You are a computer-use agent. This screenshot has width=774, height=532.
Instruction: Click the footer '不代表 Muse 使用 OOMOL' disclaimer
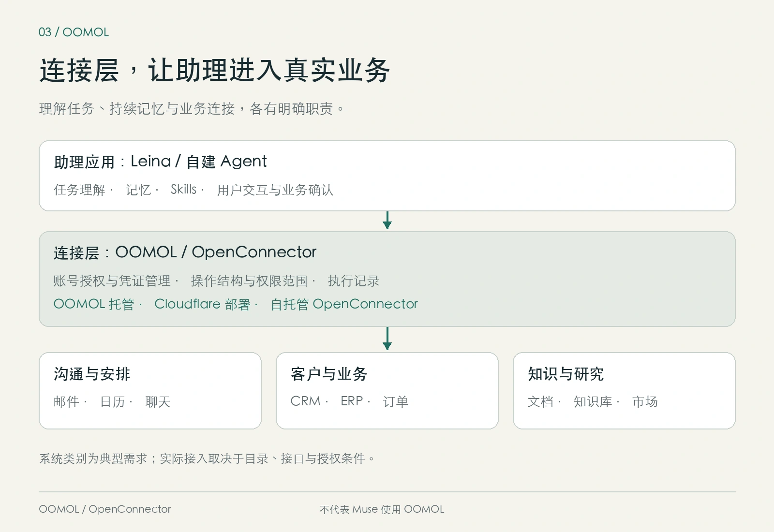pyautogui.click(x=382, y=509)
